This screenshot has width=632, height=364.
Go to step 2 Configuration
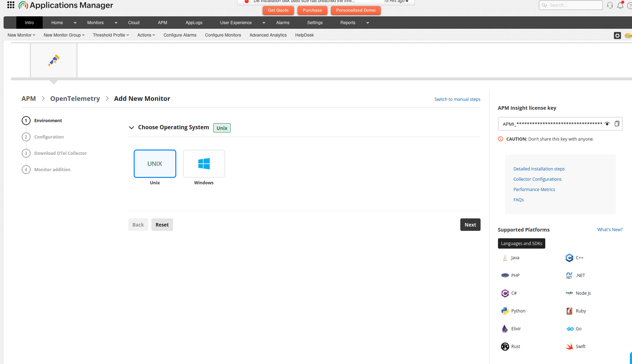(43, 137)
